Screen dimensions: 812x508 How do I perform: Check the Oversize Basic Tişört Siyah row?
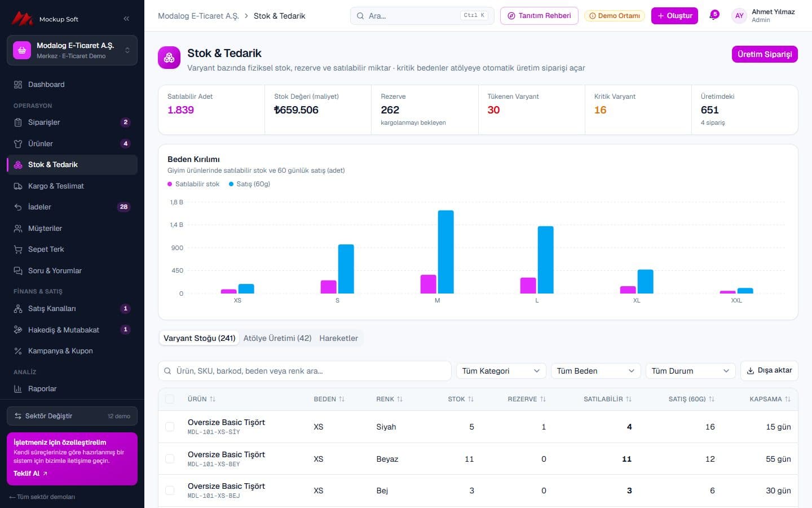point(170,427)
